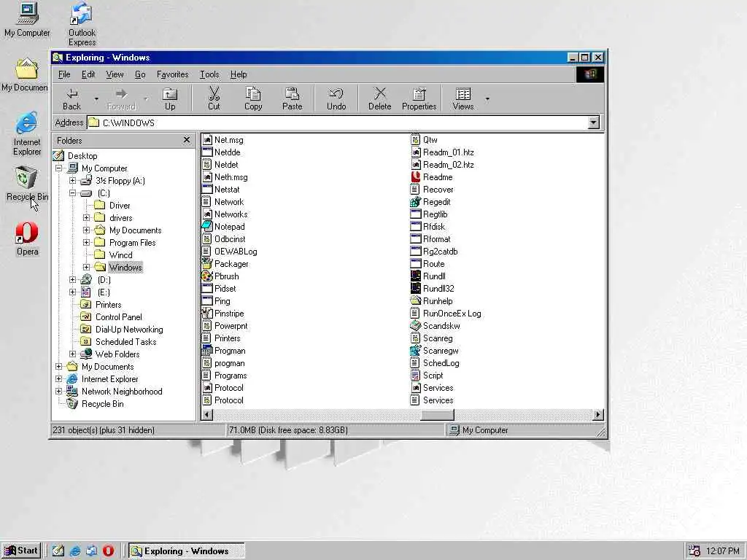Select the Rundll32 file icon
This screenshot has height=560, width=747.
(415, 289)
